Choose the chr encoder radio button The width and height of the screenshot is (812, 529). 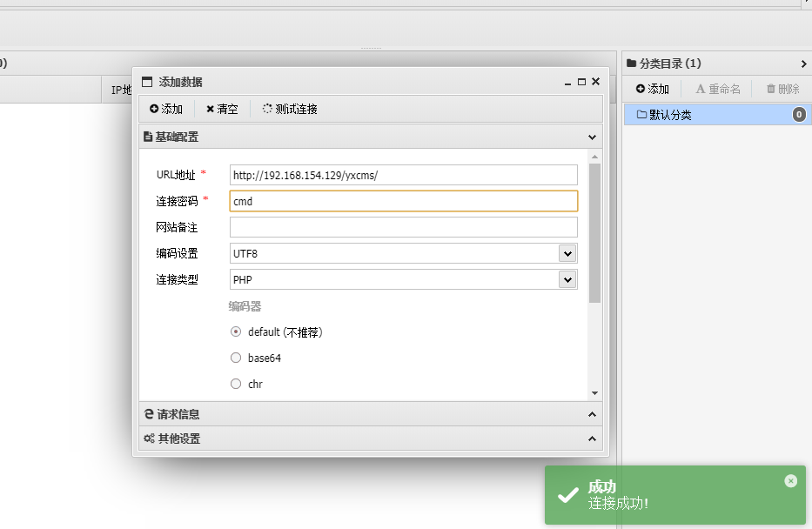coord(236,384)
